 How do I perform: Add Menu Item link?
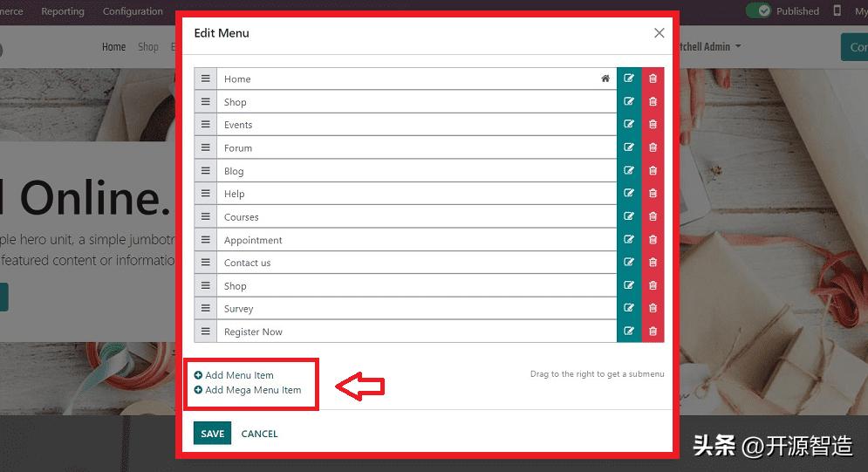click(x=234, y=375)
